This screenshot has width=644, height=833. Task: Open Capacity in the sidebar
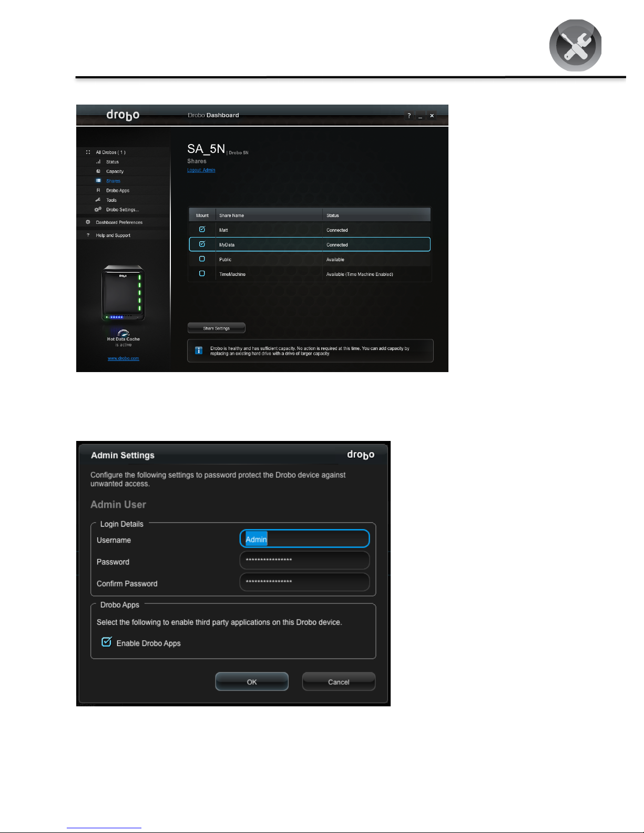point(115,171)
